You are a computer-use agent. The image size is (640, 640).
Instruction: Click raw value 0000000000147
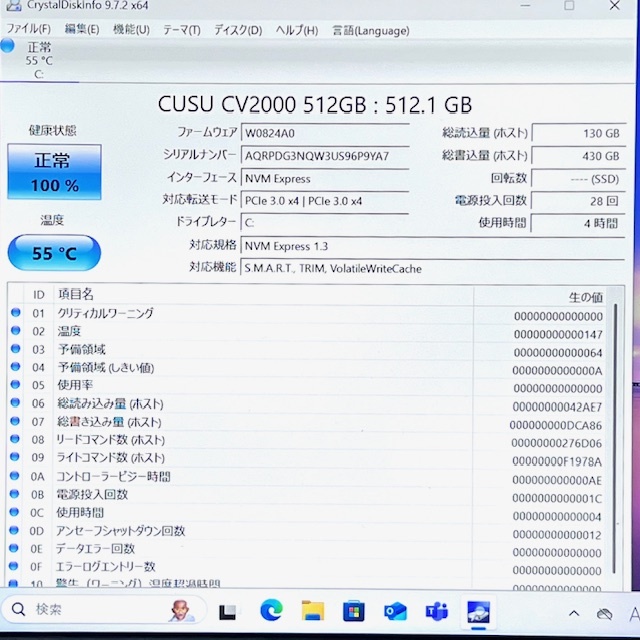pos(558,335)
